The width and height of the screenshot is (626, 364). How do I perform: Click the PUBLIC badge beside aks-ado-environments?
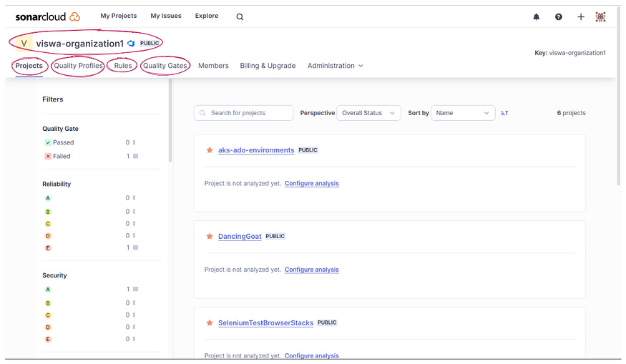coord(308,150)
